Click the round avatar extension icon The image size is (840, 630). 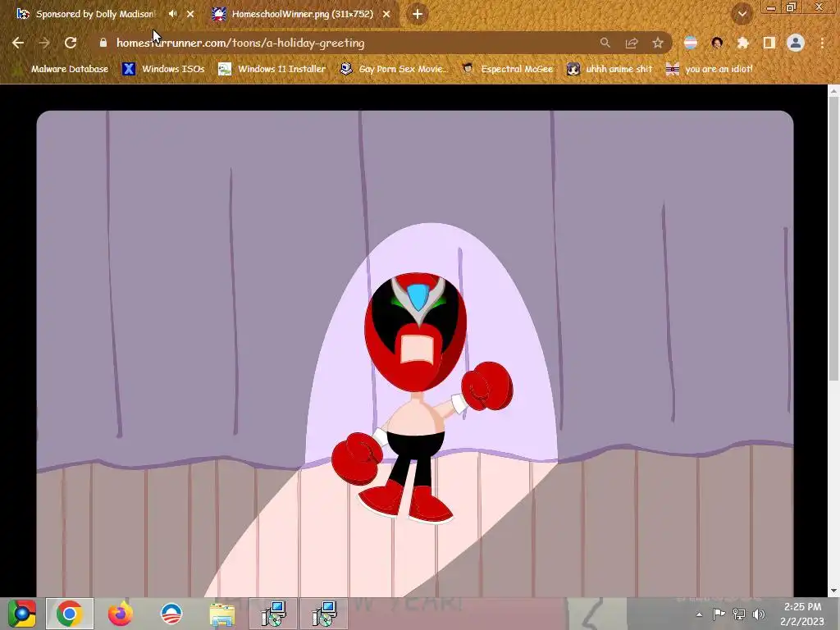coord(717,43)
